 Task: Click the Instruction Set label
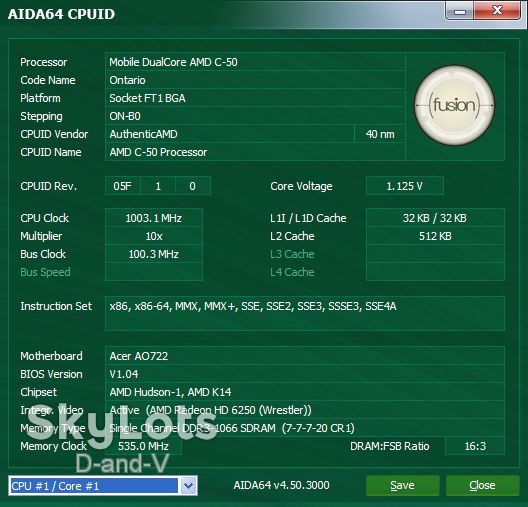[x=56, y=306]
